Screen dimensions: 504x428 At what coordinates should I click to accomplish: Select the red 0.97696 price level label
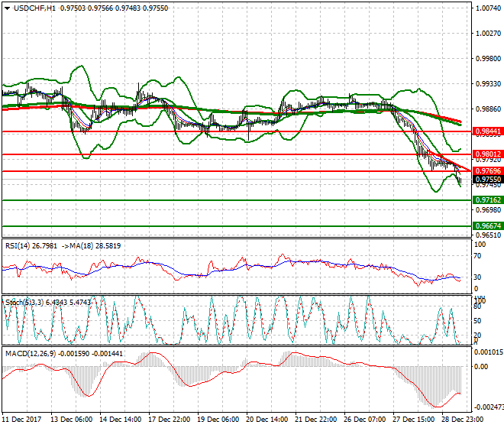click(x=488, y=171)
